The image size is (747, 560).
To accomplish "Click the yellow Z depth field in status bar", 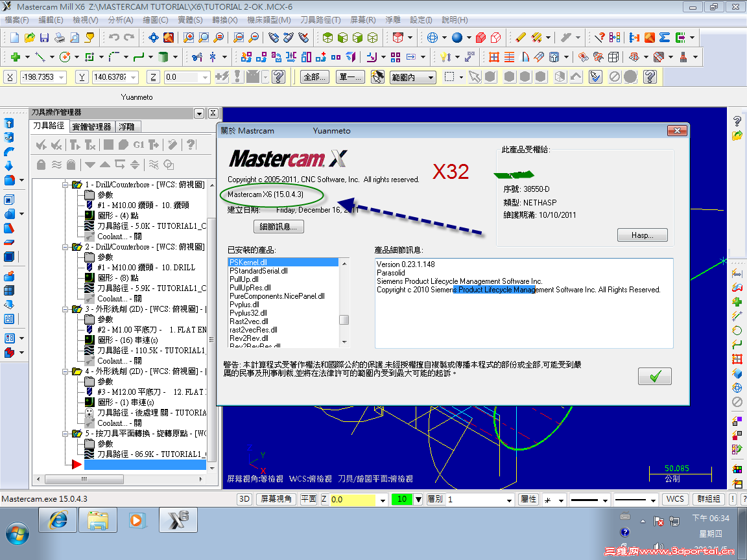I will click(352, 500).
